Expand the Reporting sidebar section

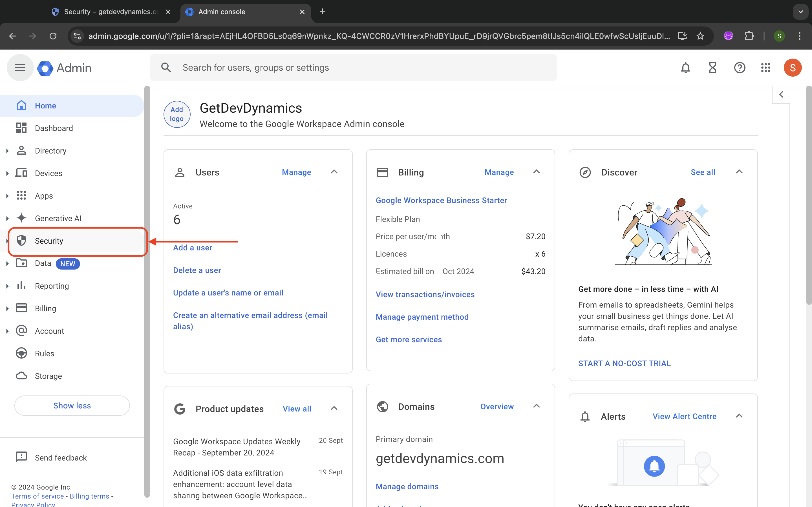point(7,286)
